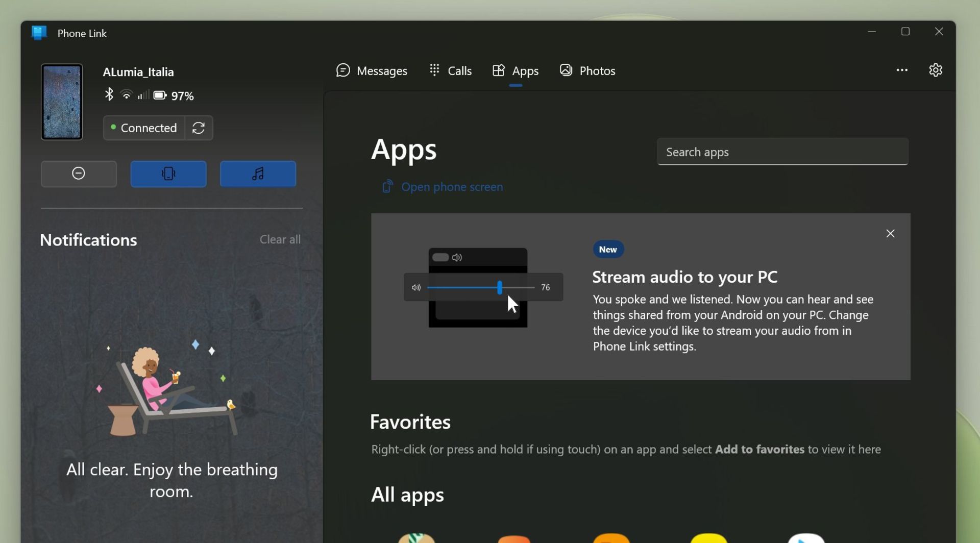Click the Bluetooth status icon

pos(109,95)
